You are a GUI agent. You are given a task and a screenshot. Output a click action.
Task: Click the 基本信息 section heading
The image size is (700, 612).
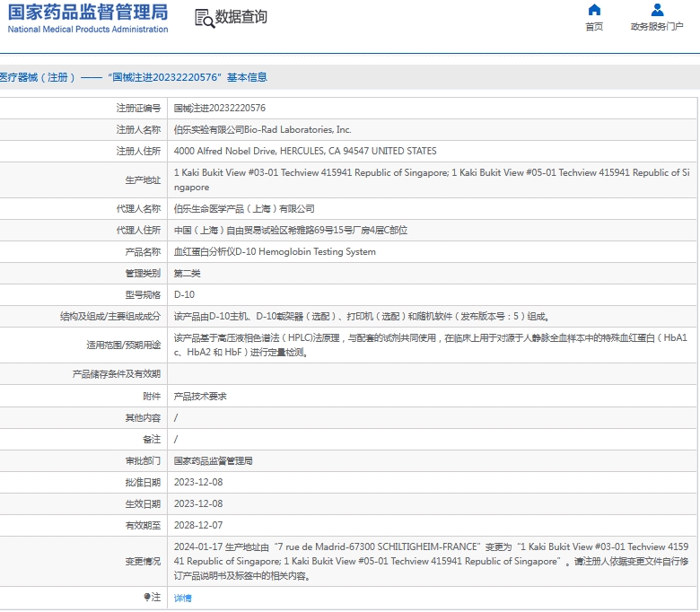(247, 77)
